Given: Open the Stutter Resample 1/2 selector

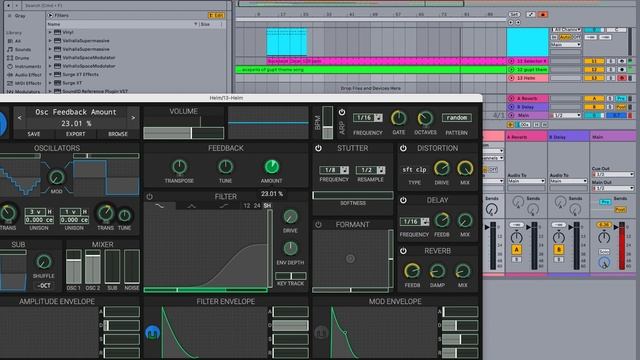Looking at the screenshot, I should pos(370,170).
